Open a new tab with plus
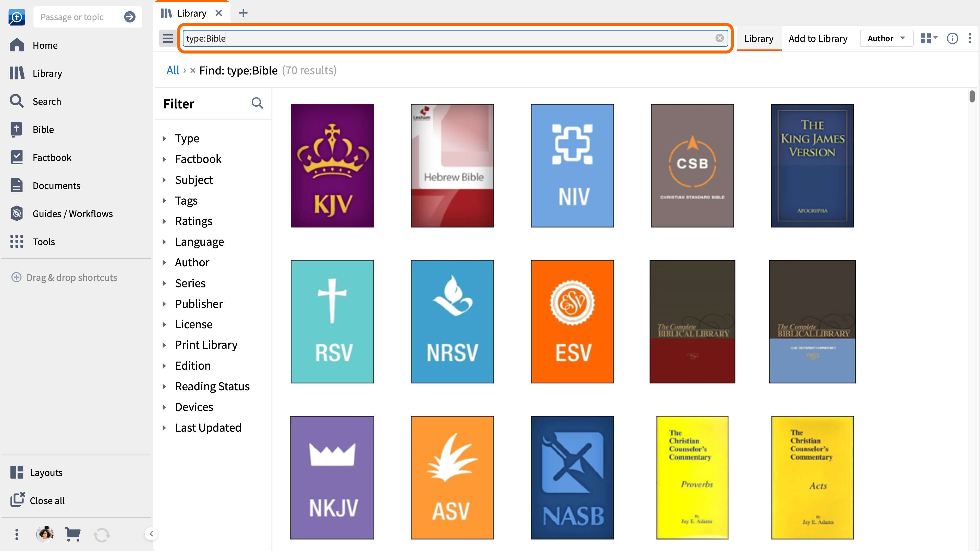The width and height of the screenshot is (980, 551). [243, 13]
